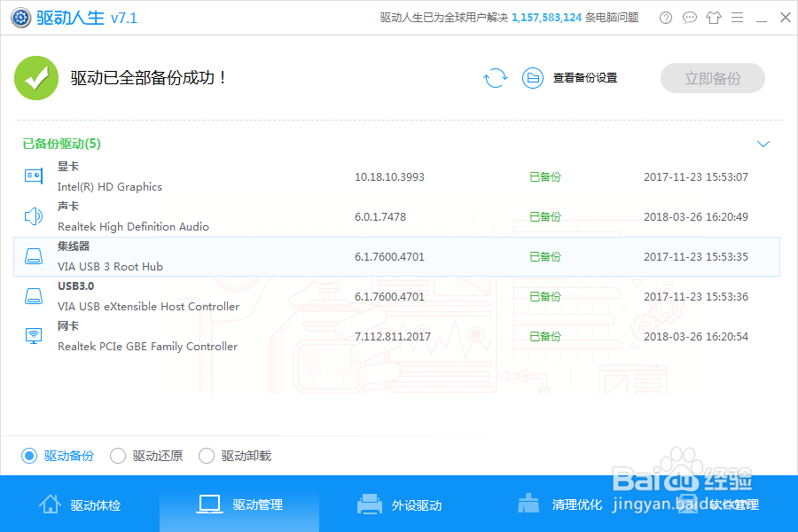Select the 驱动卸载 radio button
The image size is (798, 532).
pyautogui.click(x=206, y=456)
